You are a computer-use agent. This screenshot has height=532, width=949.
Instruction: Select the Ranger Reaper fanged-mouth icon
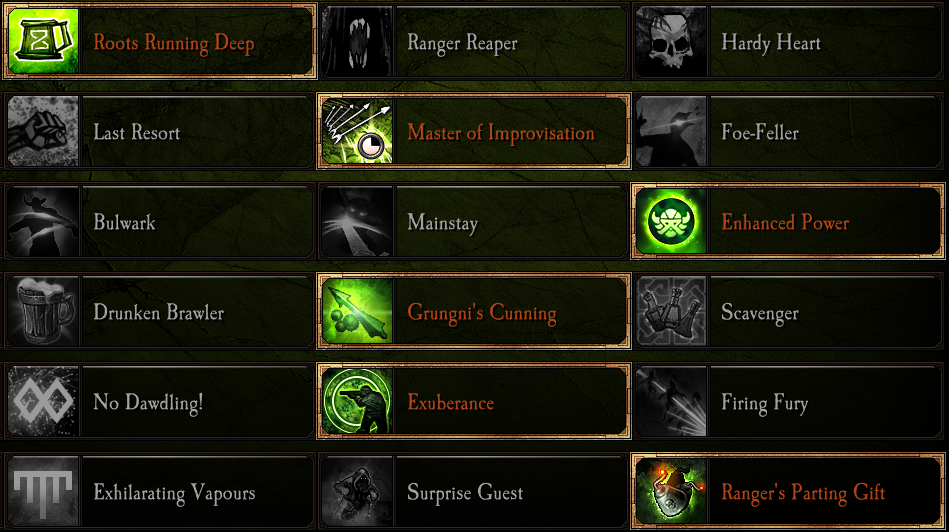pos(357,41)
